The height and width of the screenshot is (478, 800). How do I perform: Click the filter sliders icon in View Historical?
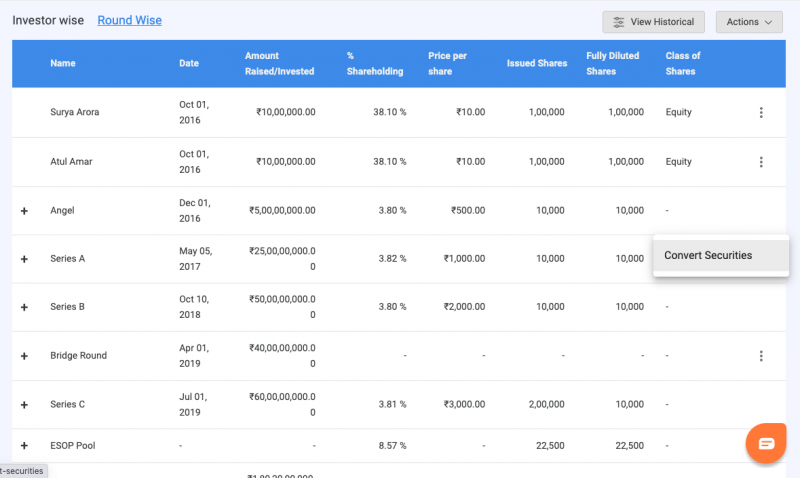618,22
